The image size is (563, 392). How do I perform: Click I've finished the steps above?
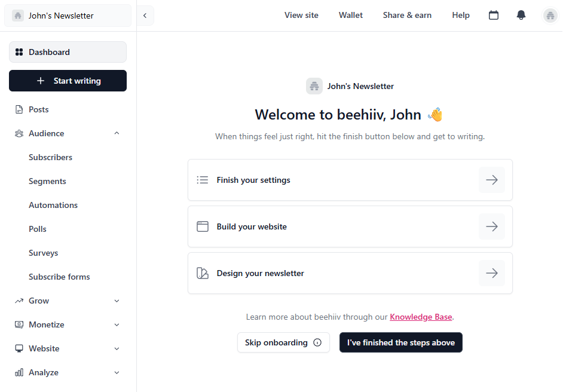point(400,342)
